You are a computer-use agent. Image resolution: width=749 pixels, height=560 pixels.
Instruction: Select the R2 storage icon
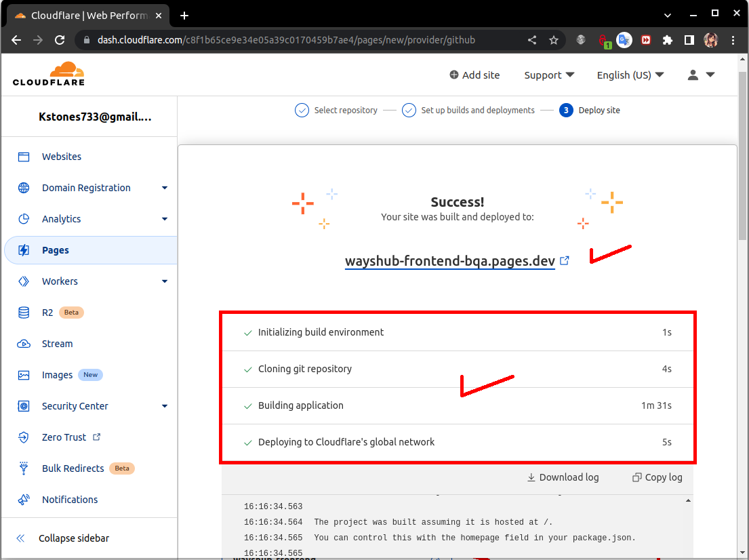[x=23, y=312]
